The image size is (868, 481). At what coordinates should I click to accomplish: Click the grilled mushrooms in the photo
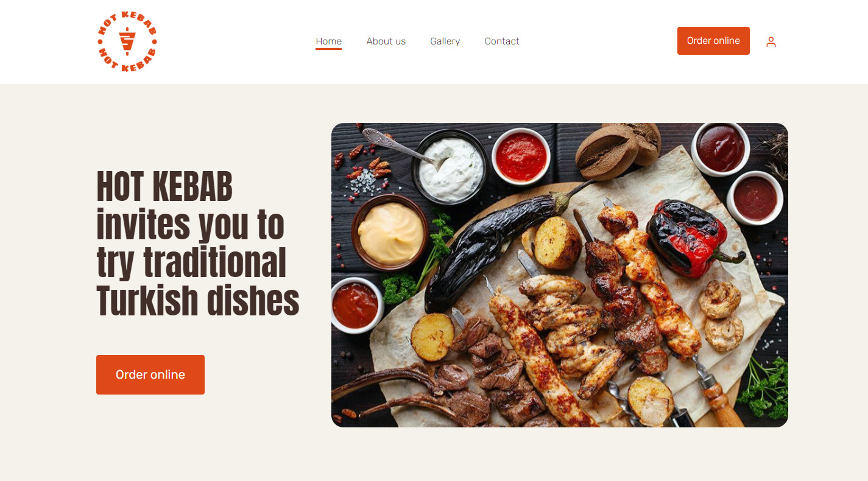tap(722, 315)
